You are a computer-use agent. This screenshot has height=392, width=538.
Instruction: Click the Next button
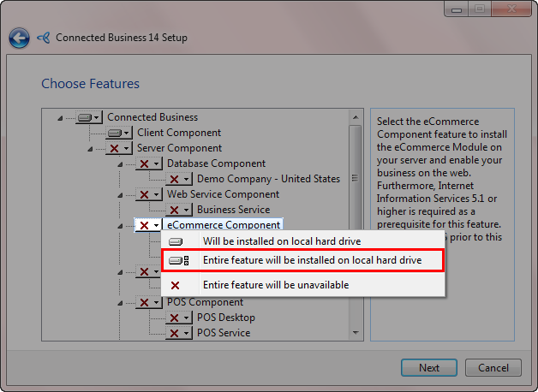[x=429, y=368]
